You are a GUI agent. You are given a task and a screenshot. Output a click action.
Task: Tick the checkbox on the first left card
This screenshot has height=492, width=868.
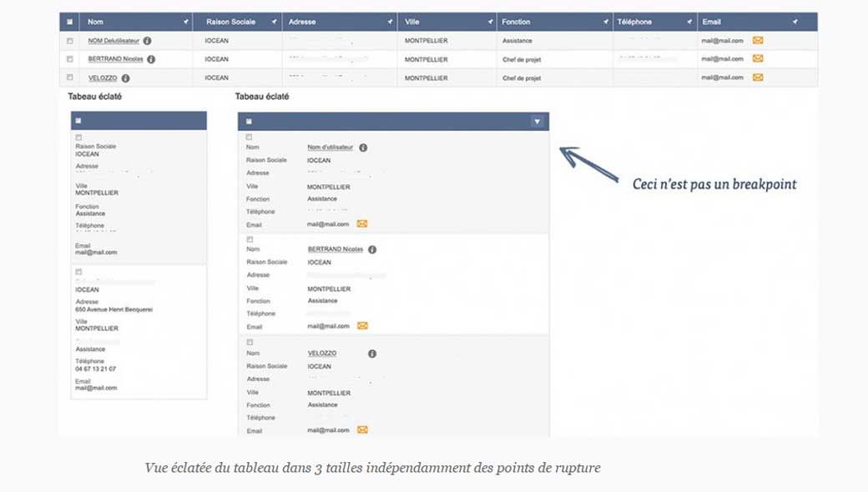click(x=78, y=137)
